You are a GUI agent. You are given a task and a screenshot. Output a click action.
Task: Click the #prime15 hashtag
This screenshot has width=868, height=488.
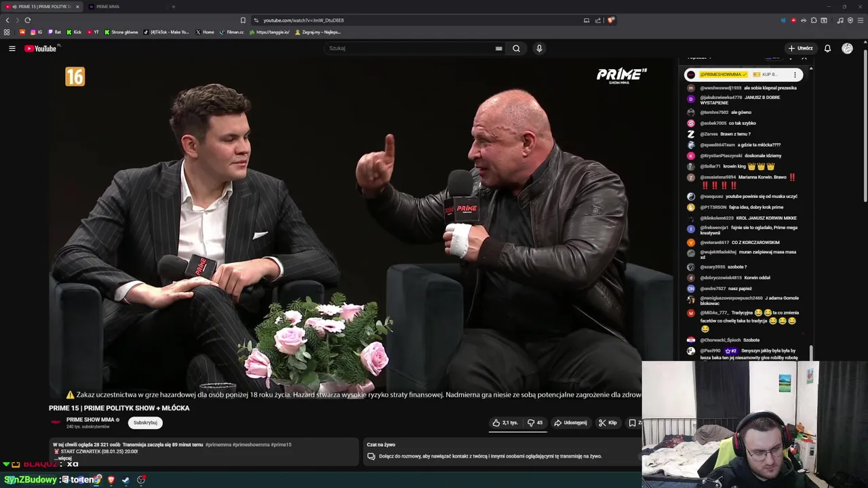[x=281, y=445]
